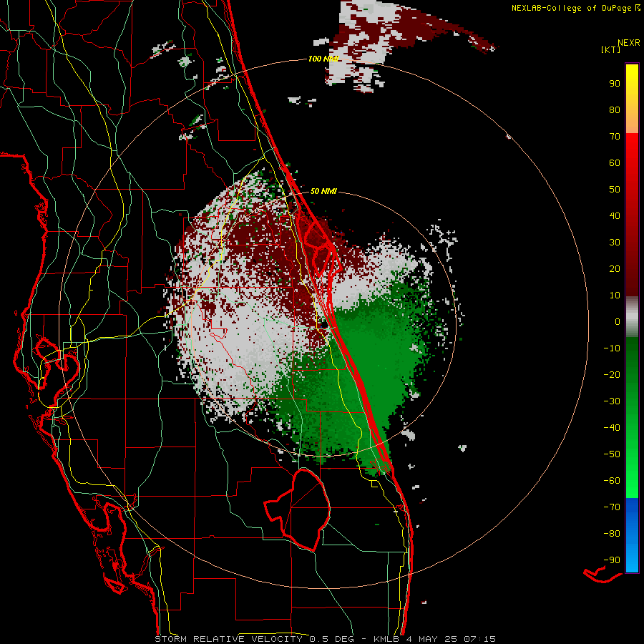
Task: Select the -10 value on velocity scale
Action: [x=612, y=348]
